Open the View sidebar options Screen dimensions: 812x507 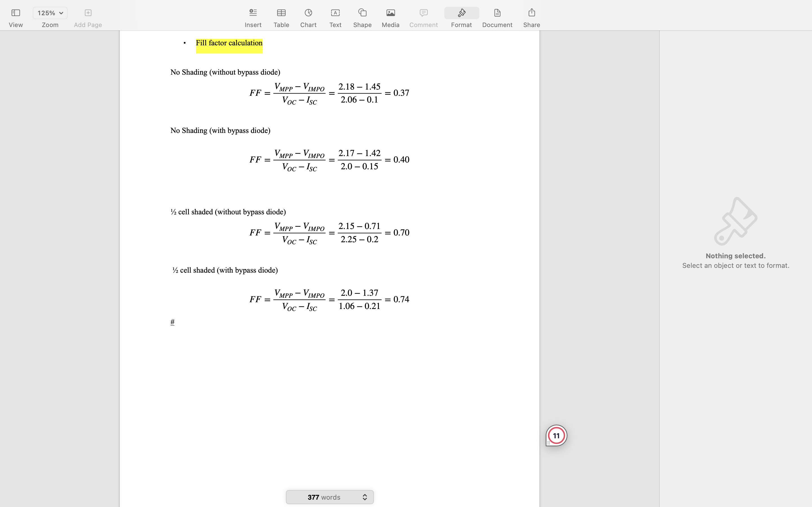(x=16, y=13)
